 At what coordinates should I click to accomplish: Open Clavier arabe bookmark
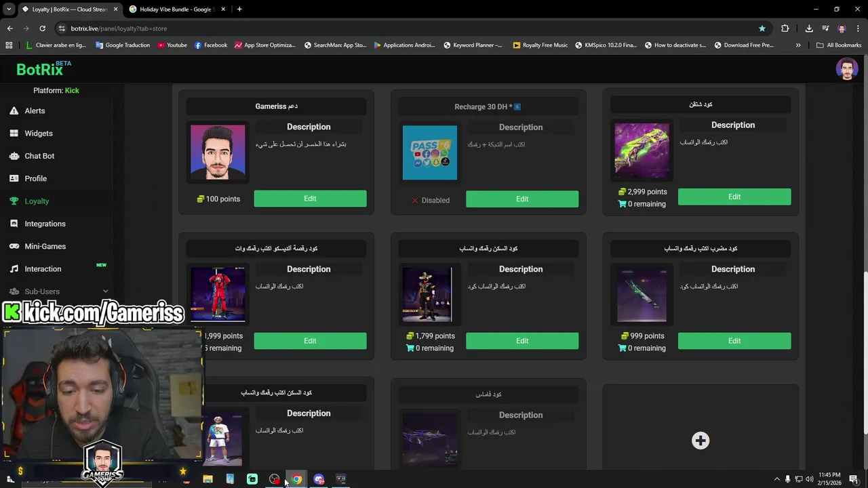56,45
